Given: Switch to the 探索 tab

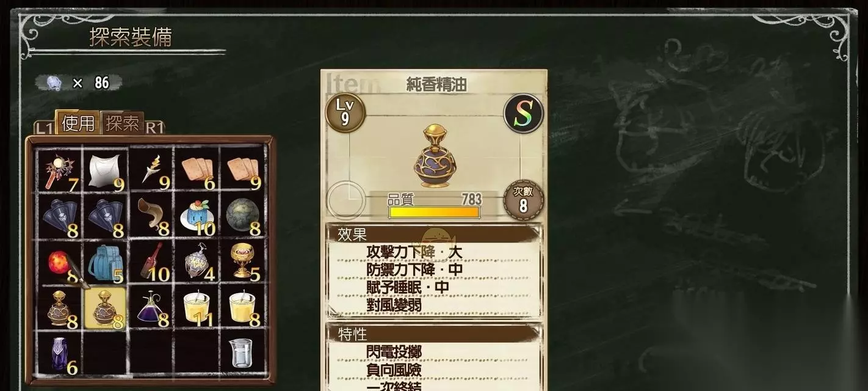Looking at the screenshot, I should [x=122, y=123].
